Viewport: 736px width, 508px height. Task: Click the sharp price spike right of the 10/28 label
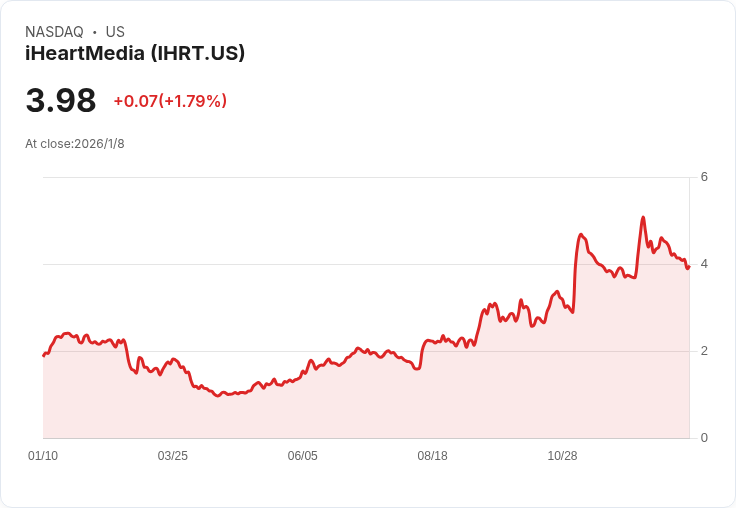click(x=581, y=234)
